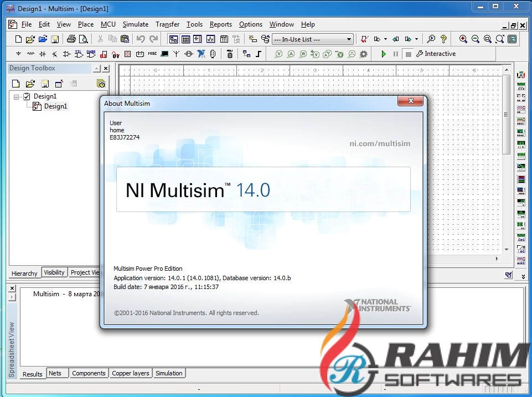532x397 pixels.
Task: Click the green Run simulation button
Action: [384, 54]
